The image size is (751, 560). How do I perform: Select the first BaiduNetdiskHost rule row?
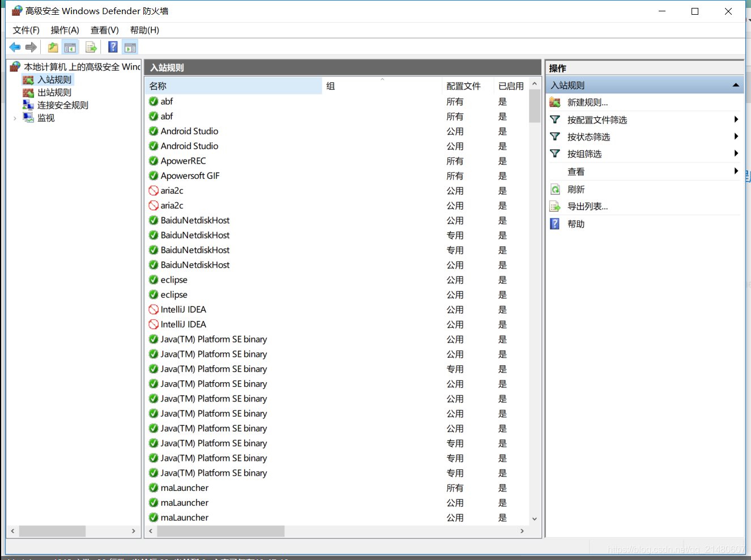coord(337,220)
